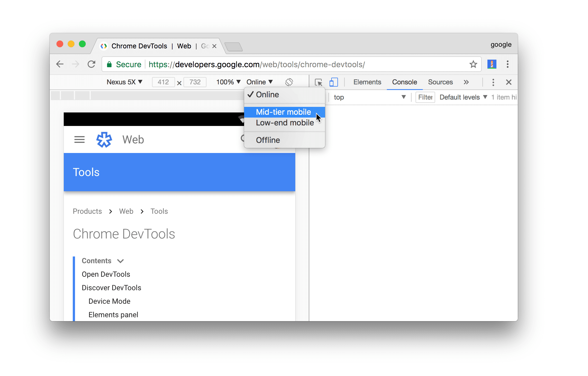Toggle the device emulation toolbar icon

tap(334, 82)
